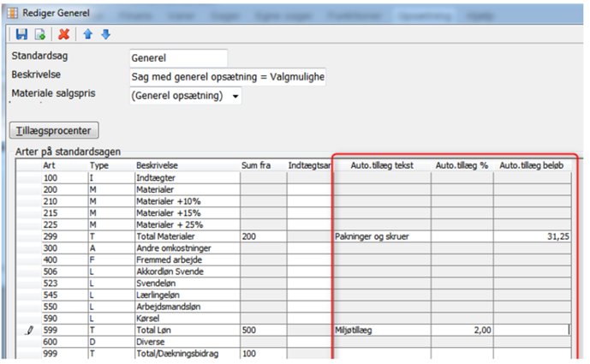This screenshot has width=590, height=364.
Task: Select the Pakninger og skruer cell
Action: (x=381, y=236)
